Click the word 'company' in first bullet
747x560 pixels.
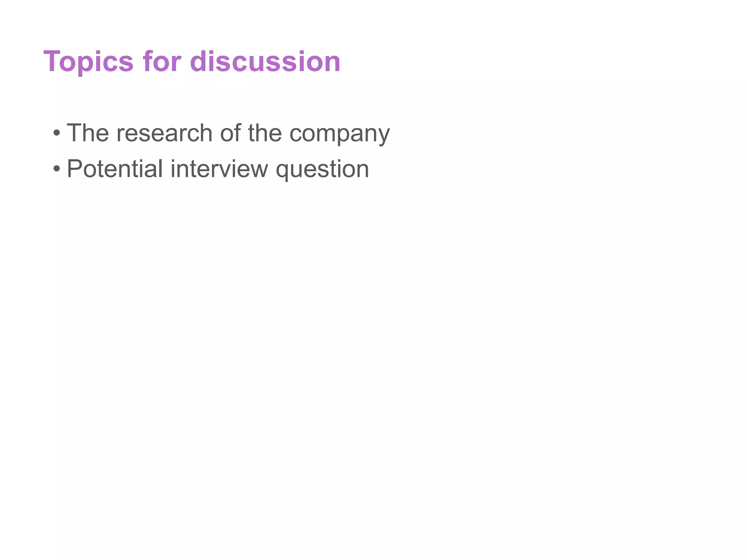click(x=340, y=134)
